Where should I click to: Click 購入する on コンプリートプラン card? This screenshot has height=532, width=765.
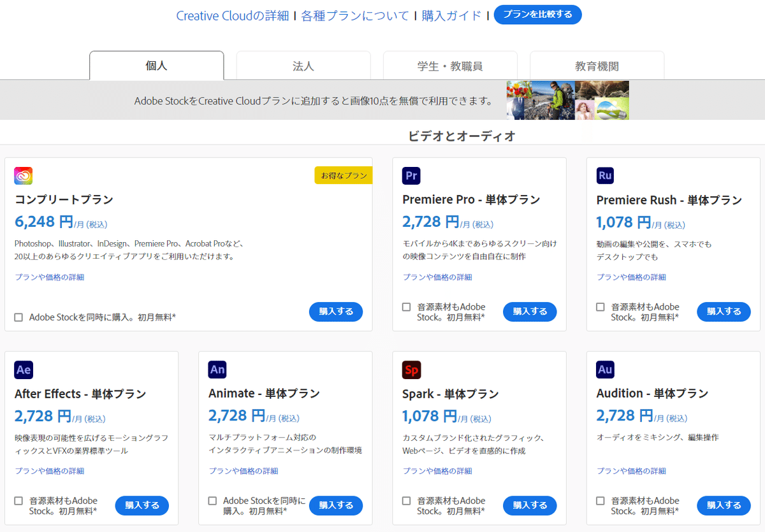(x=336, y=312)
